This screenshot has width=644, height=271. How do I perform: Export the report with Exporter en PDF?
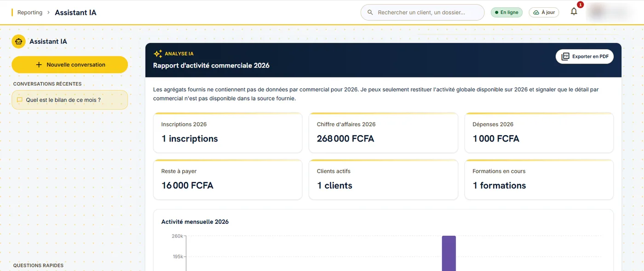coord(585,56)
